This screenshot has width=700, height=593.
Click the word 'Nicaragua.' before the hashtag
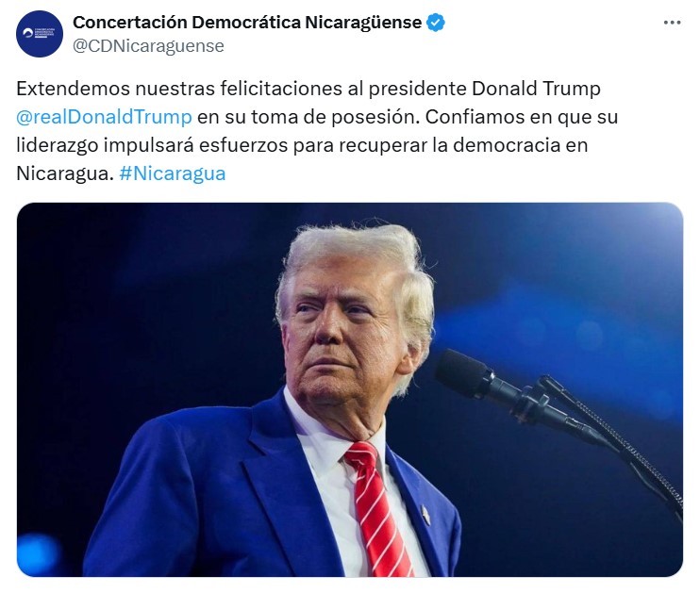65,173
